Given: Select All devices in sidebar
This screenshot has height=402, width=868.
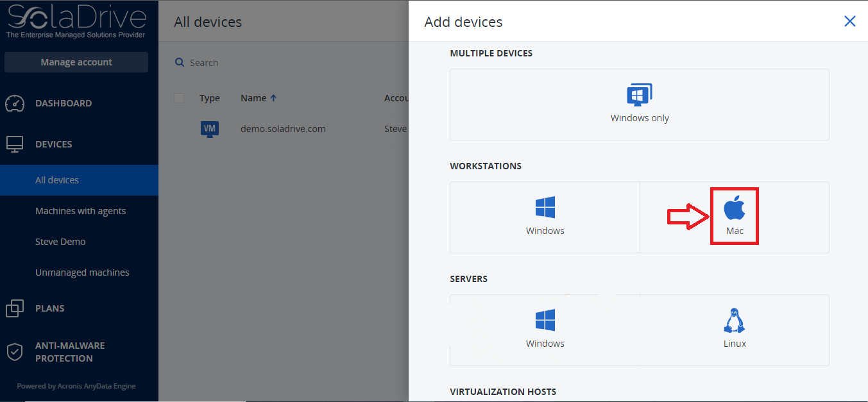Looking at the screenshot, I should tap(79, 180).
